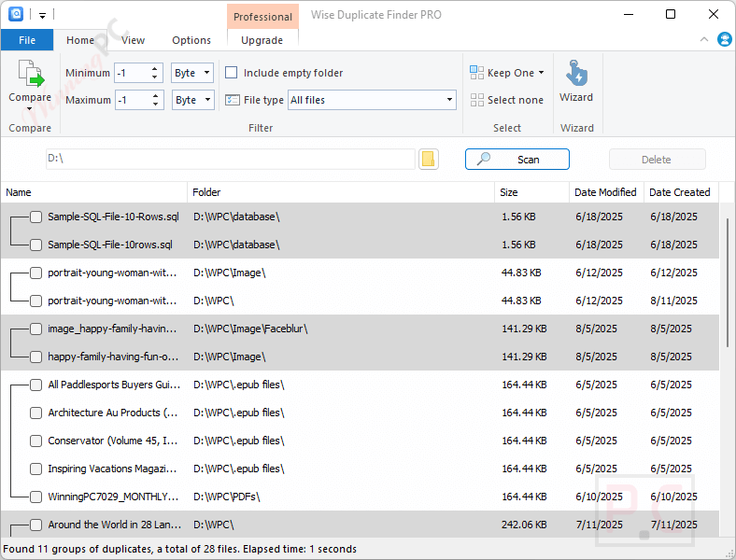Check the Inspiring Vacations Magazi file

(35, 469)
